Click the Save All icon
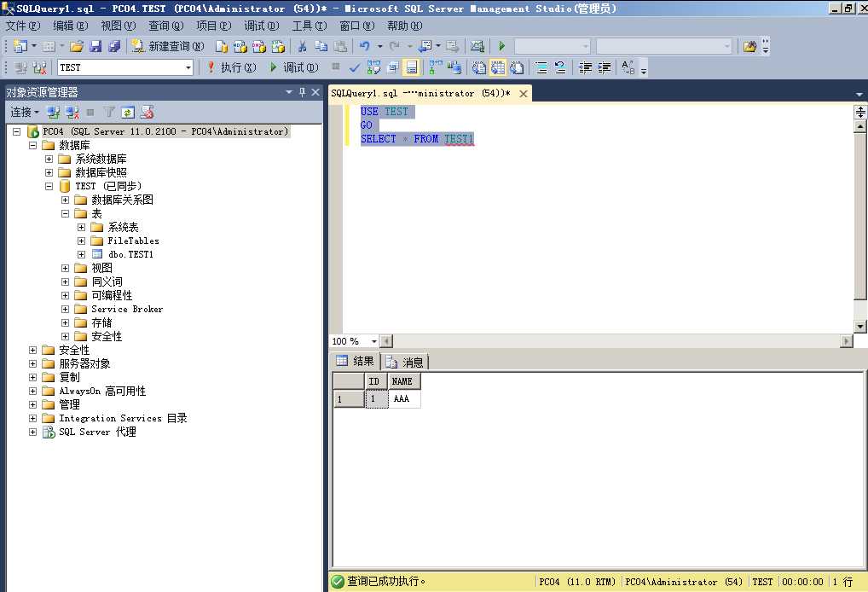 click(x=114, y=47)
